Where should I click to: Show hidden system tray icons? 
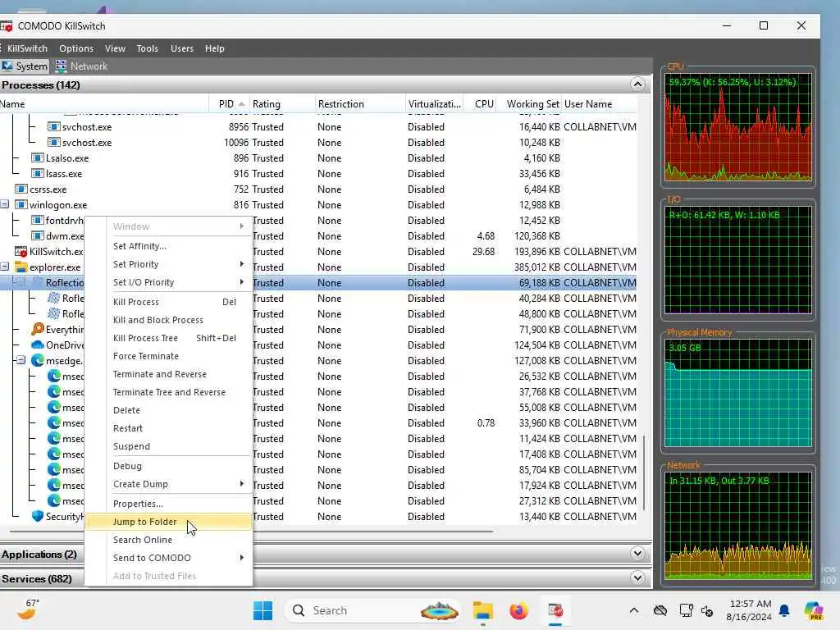(x=634, y=610)
